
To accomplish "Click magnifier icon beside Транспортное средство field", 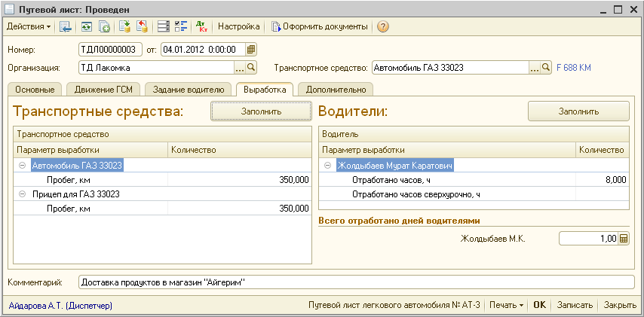I will click(x=546, y=68).
